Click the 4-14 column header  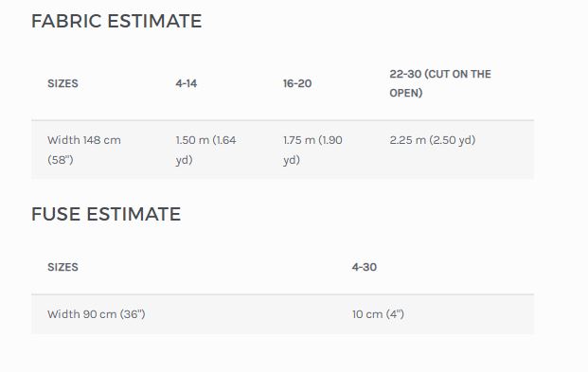(x=187, y=83)
